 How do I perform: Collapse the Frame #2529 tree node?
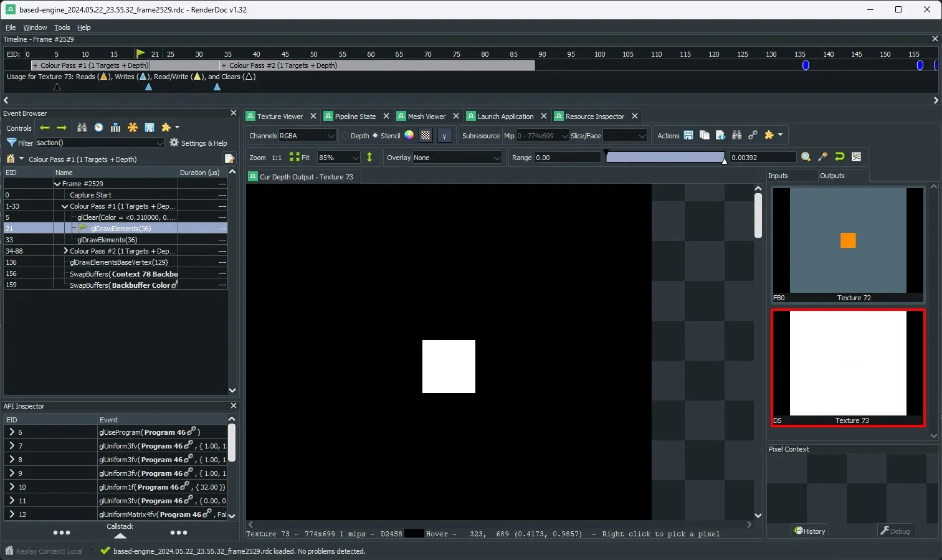tap(58, 184)
